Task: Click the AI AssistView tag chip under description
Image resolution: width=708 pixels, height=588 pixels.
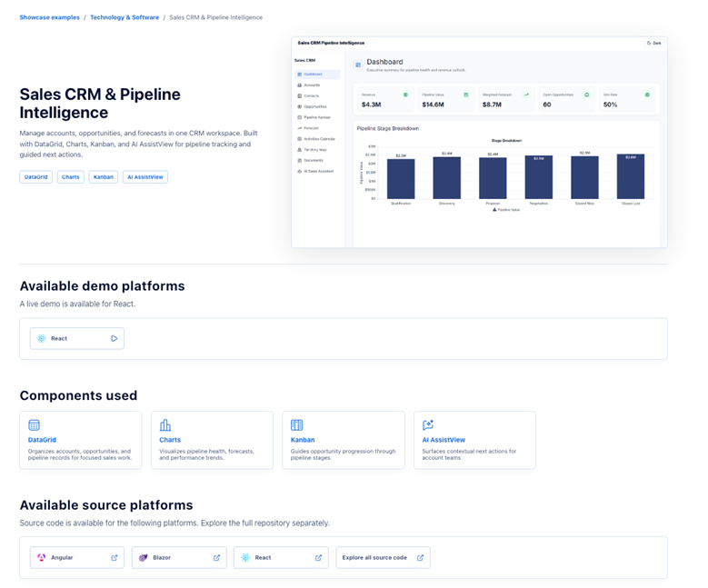Action: [145, 177]
